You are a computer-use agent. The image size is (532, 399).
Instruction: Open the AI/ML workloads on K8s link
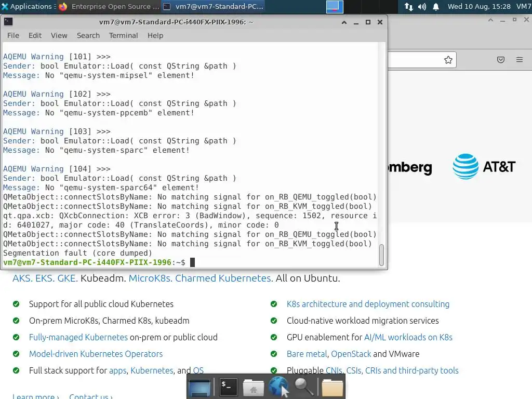[408, 337]
